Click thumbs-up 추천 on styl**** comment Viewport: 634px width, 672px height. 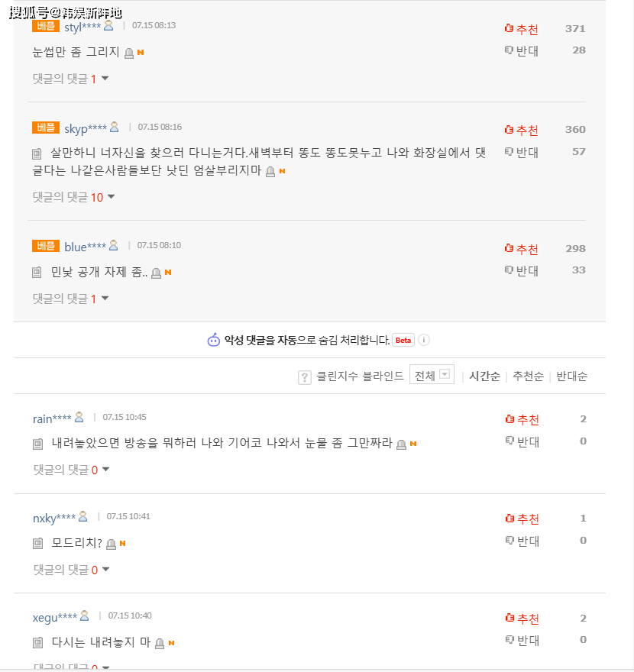[x=521, y=29]
